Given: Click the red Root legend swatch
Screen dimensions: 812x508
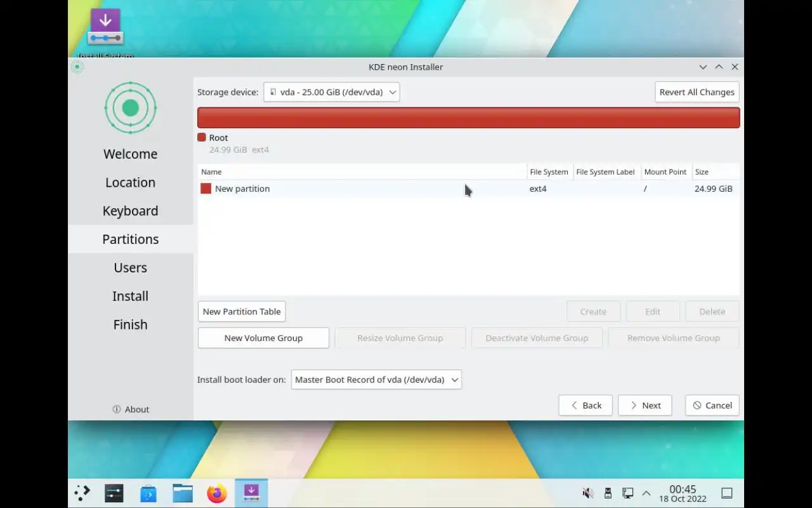Looking at the screenshot, I should 202,137.
